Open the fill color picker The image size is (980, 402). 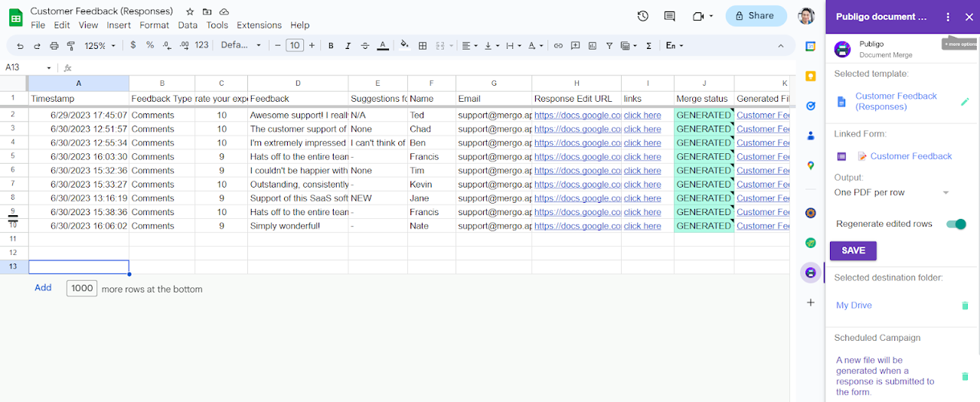click(x=404, y=46)
